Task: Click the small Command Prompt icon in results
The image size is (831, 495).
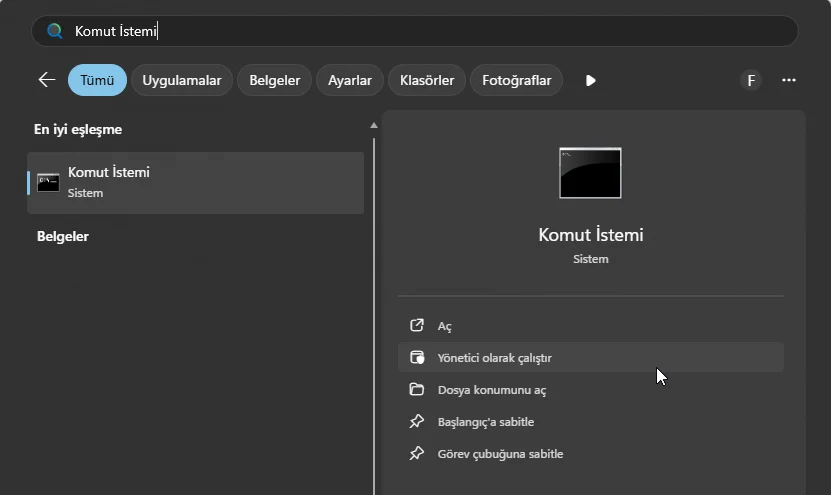Action: pyautogui.click(x=48, y=183)
